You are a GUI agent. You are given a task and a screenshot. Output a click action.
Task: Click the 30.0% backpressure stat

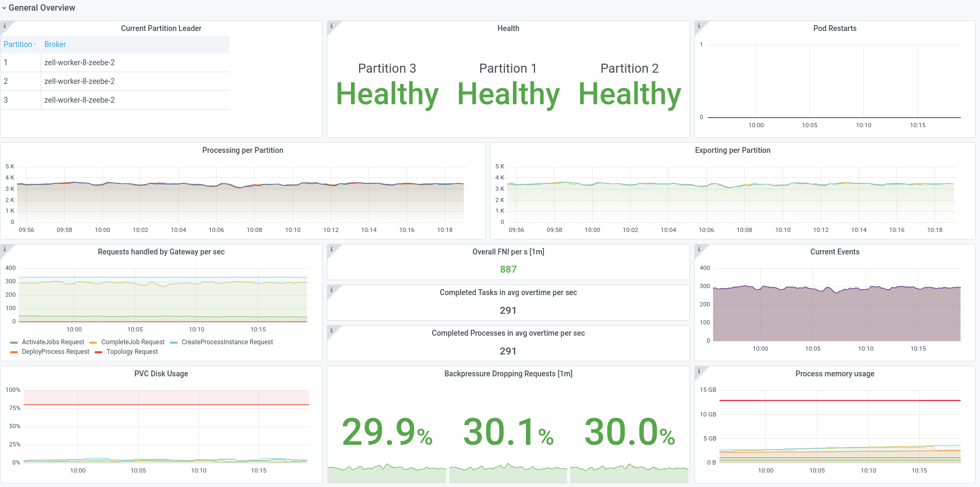pyautogui.click(x=630, y=432)
